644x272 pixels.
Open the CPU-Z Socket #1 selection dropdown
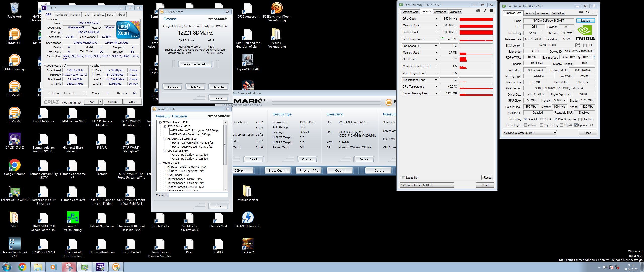pyautogui.click(x=74, y=93)
